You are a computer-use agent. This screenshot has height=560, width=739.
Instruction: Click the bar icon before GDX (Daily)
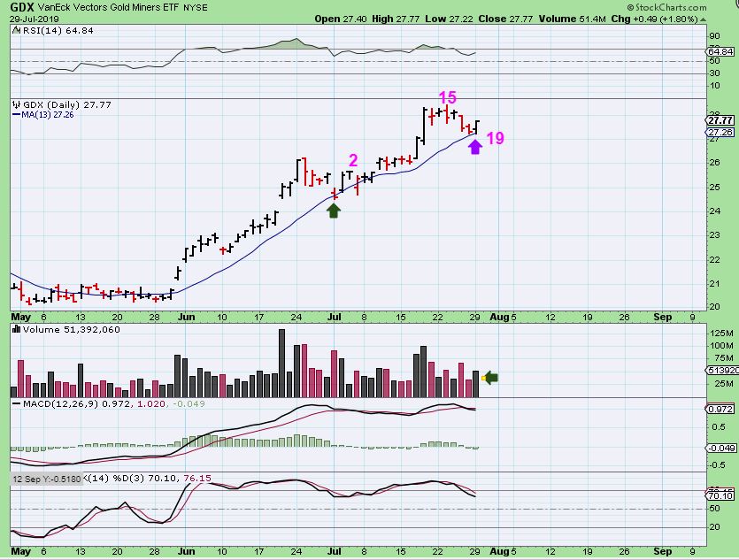click(x=16, y=104)
